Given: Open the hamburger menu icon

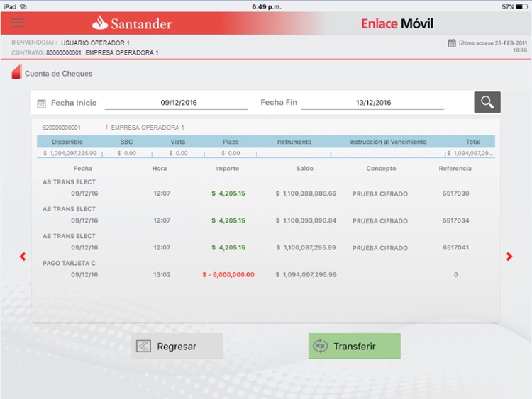Looking at the screenshot, I should coord(17,23).
